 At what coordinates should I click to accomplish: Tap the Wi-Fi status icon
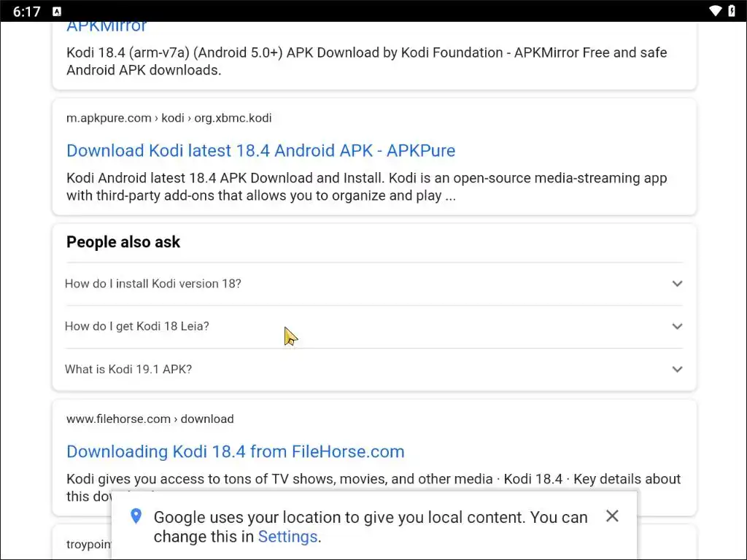click(x=715, y=11)
